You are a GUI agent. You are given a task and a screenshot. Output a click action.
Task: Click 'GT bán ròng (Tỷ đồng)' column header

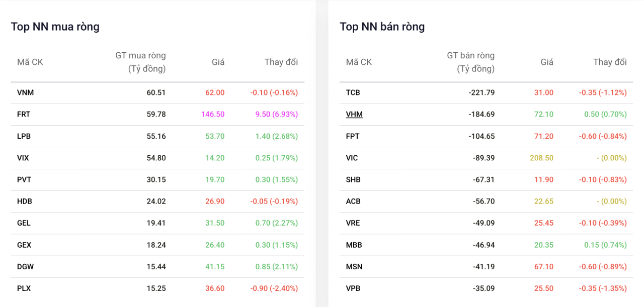click(x=470, y=62)
